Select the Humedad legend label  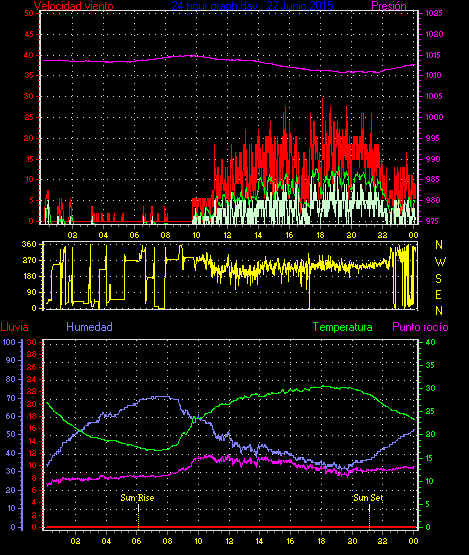[89, 327]
